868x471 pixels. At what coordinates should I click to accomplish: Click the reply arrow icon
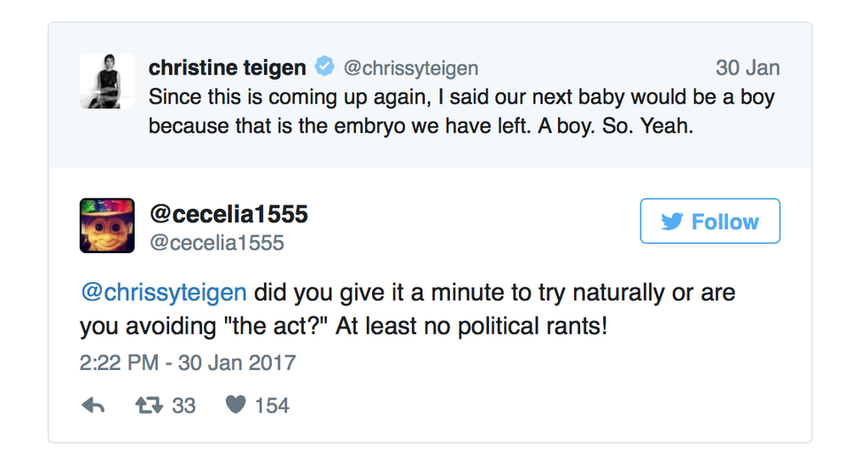pyautogui.click(x=93, y=405)
